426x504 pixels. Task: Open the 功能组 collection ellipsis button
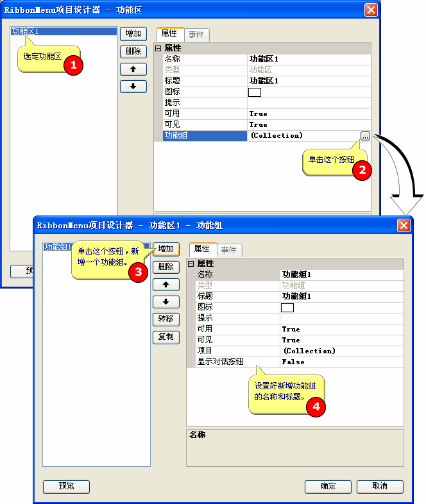365,135
